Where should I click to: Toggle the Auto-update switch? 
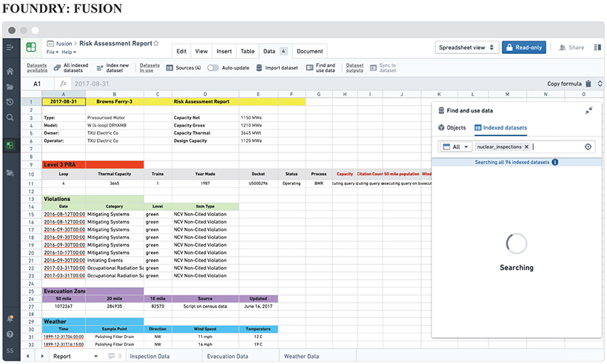click(x=214, y=68)
